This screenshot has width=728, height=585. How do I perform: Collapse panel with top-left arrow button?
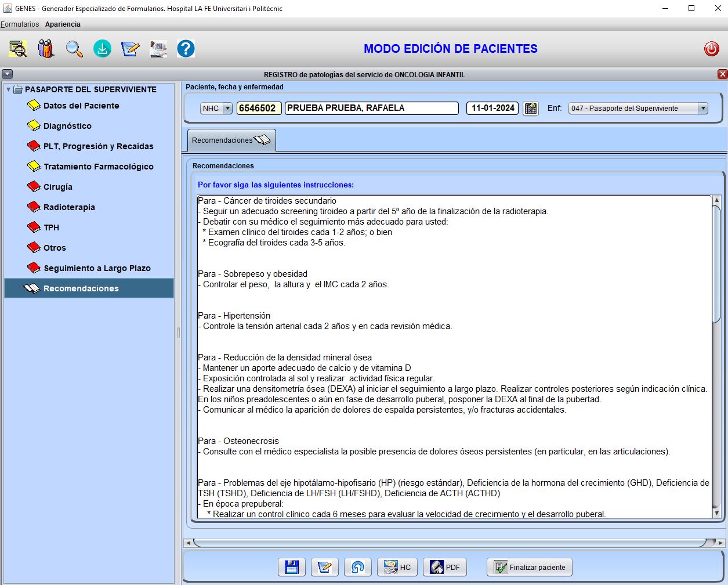7,74
